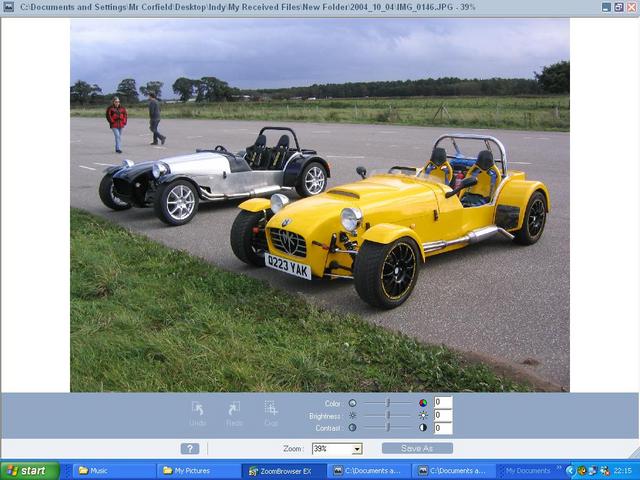640x480 pixels.
Task: Open the Zoom percentage dropdown
Action: point(357,449)
